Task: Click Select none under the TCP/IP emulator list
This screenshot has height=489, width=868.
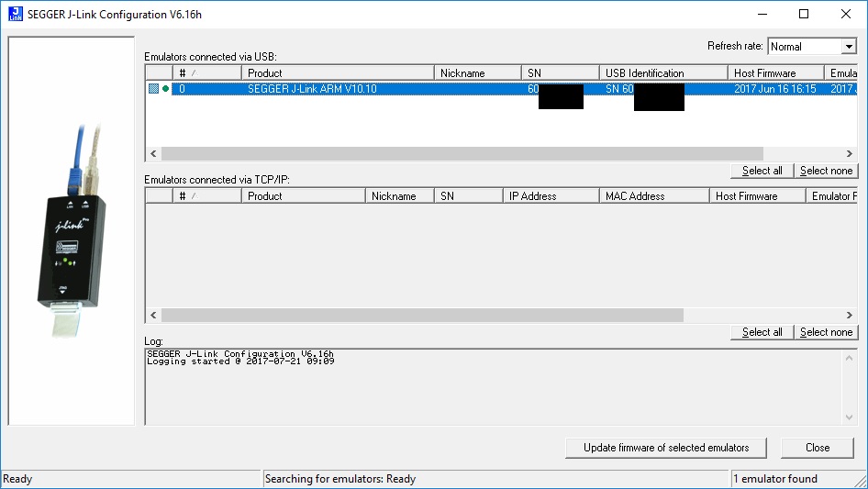Action: pyautogui.click(x=826, y=332)
